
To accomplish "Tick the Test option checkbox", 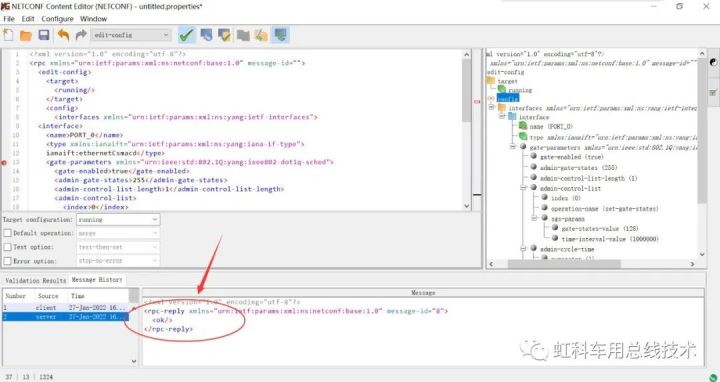I will pos(7,247).
